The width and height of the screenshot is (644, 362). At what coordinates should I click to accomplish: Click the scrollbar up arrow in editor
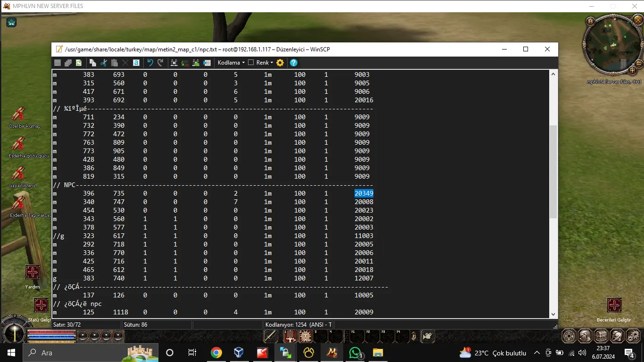553,74
